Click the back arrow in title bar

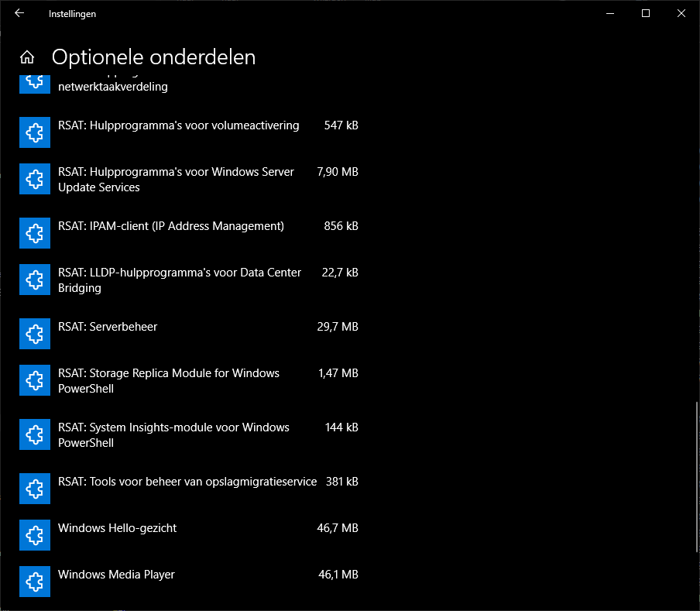pyautogui.click(x=19, y=13)
